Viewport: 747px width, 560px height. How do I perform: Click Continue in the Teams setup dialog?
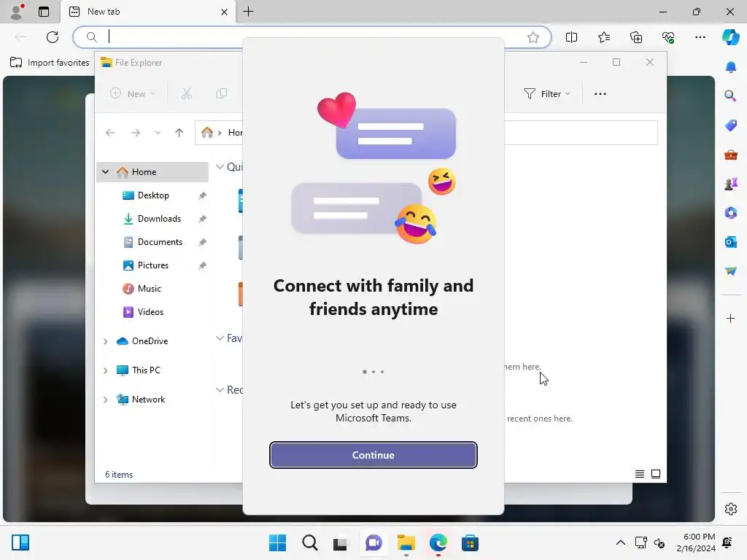click(373, 455)
